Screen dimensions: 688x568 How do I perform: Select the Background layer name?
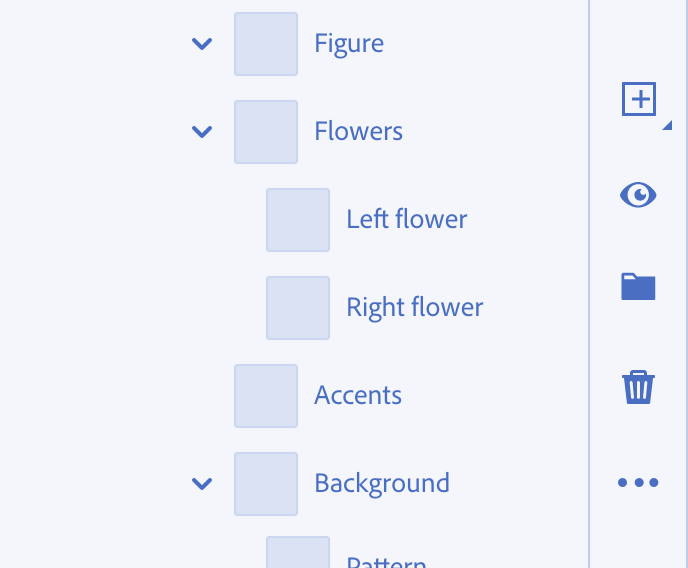pyautogui.click(x=382, y=483)
